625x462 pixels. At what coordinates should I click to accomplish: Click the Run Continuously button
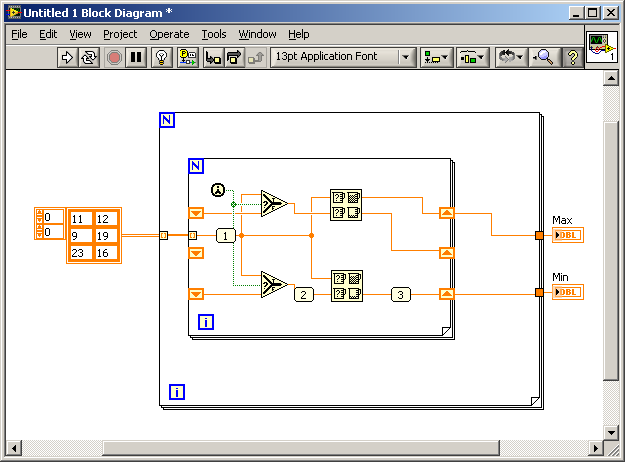click(89, 57)
